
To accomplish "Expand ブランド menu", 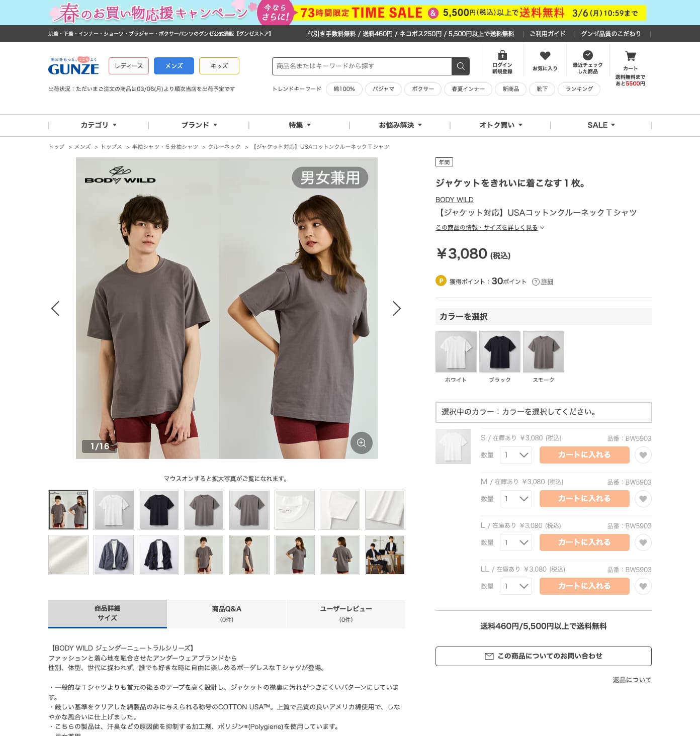I will coord(199,125).
